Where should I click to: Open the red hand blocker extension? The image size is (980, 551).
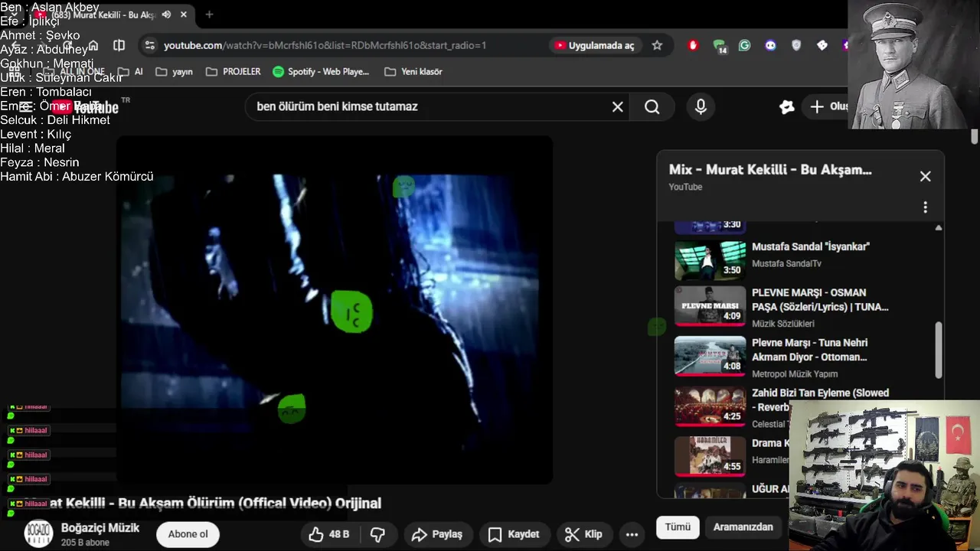click(693, 45)
